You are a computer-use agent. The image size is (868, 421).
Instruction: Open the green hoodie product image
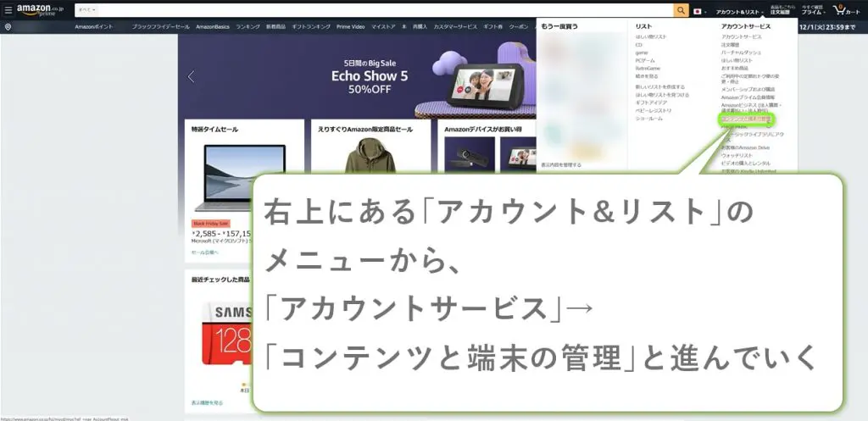tap(370, 155)
